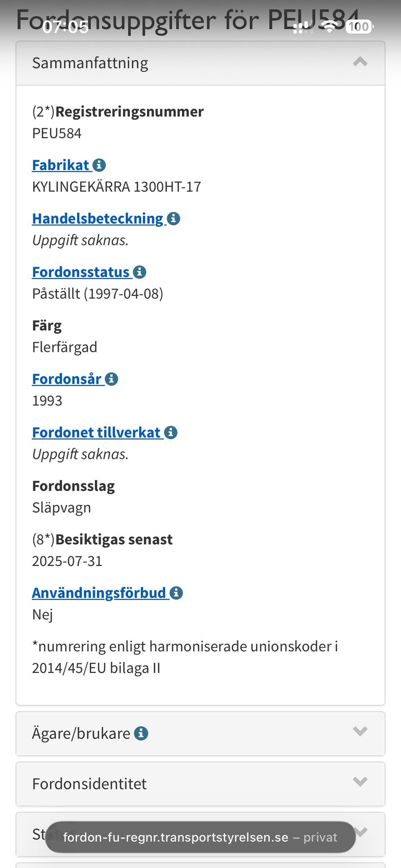The width and height of the screenshot is (401, 868).
Task: Click the Fordonsstatus link
Action: tap(81, 272)
